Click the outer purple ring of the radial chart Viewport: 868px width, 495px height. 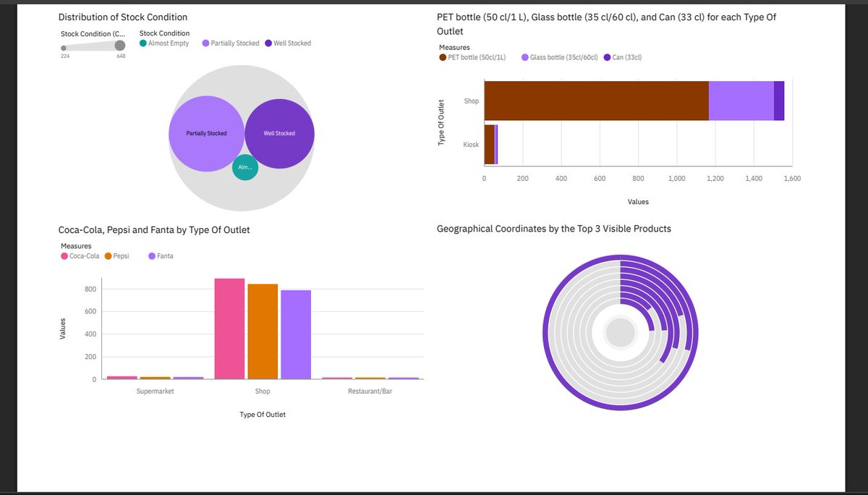(620, 258)
